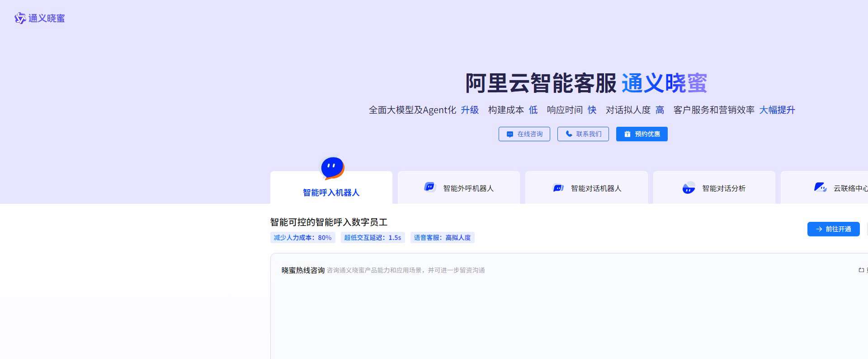Viewport: 868px width, 359px height.
Task: Click the 通义晓蜜 logo in the header
Action: click(40, 18)
